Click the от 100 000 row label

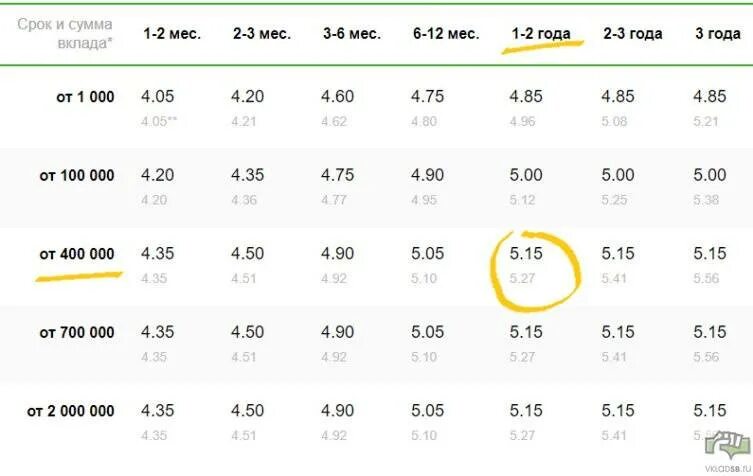[x=77, y=175]
